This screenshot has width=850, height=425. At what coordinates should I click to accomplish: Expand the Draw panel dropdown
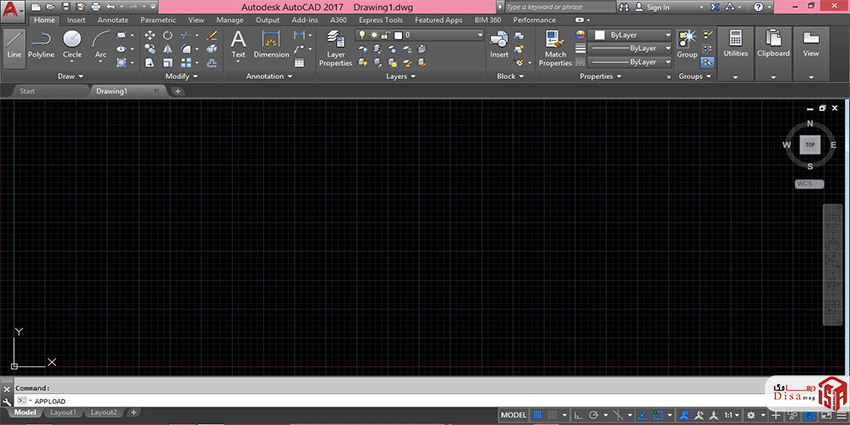coord(72,76)
